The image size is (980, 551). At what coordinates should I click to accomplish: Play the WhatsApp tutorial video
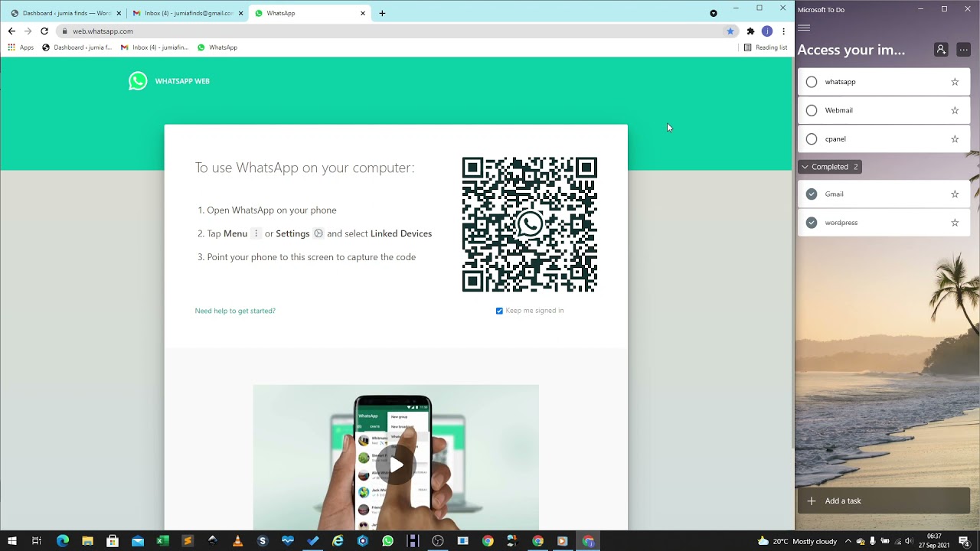tap(396, 465)
